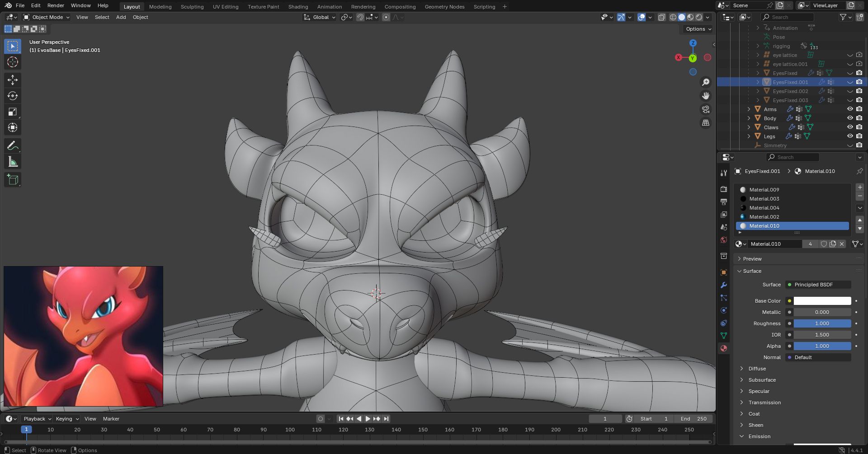Switch to the Geometry Nodes workspace tab
This screenshot has width=868, height=454.
[x=444, y=7]
